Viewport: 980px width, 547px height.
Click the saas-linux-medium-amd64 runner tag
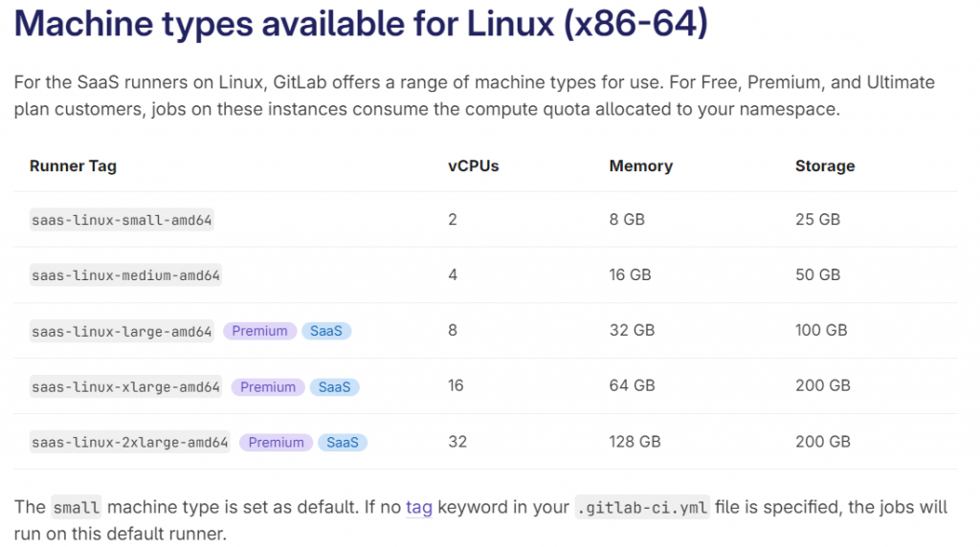125,275
